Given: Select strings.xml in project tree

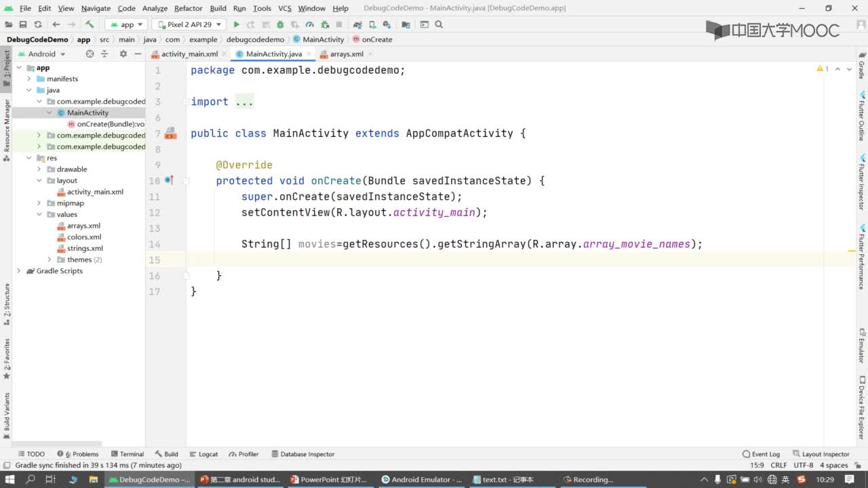Looking at the screenshot, I should pos(85,248).
